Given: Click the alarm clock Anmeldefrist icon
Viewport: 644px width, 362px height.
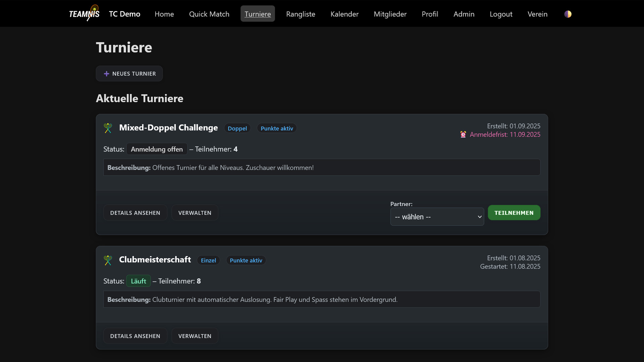Looking at the screenshot, I should 463,134.
